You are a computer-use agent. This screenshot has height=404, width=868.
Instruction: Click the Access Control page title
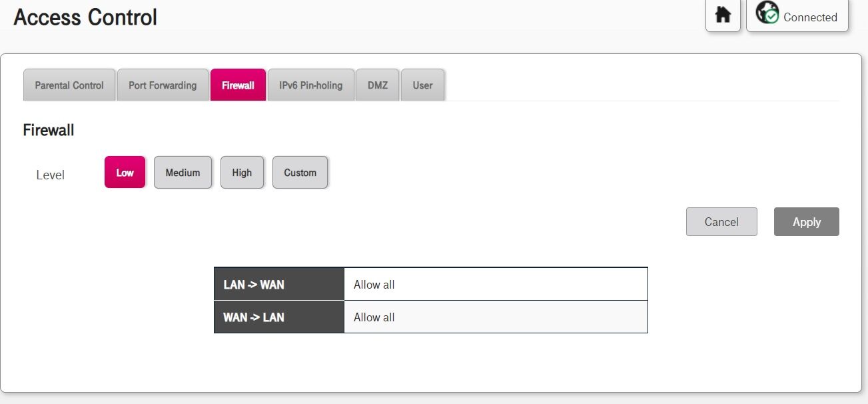(x=85, y=17)
